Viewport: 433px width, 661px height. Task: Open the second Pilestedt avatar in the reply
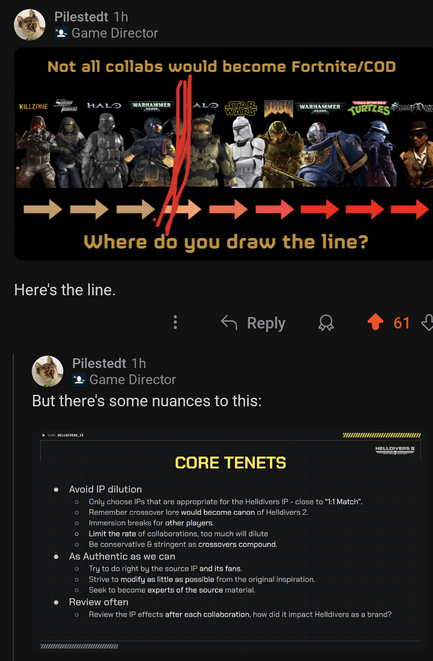point(48,371)
